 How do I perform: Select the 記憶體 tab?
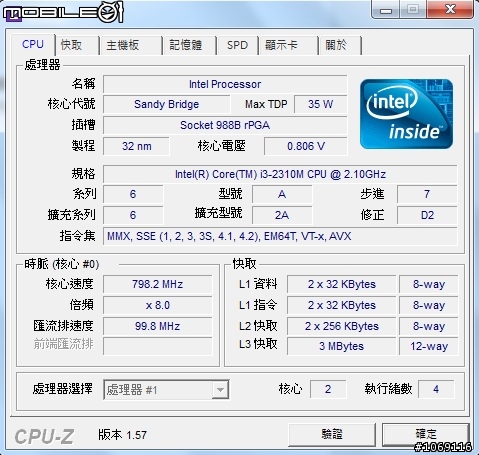(x=189, y=45)
